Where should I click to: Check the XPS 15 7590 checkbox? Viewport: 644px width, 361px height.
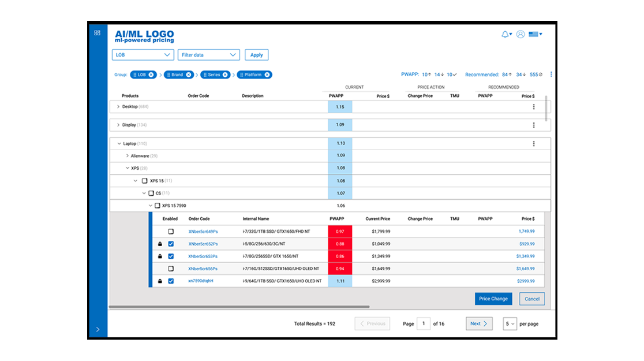click(x=158, y=206)
